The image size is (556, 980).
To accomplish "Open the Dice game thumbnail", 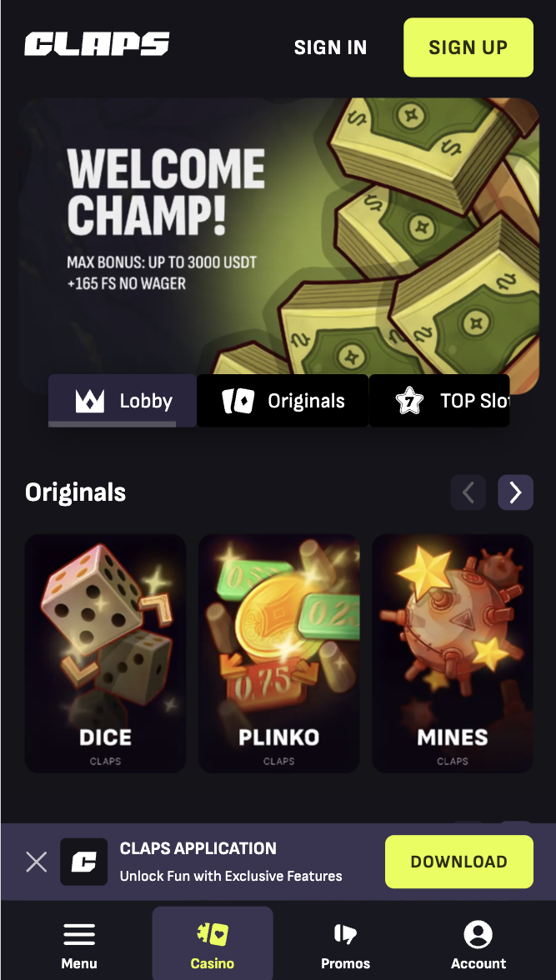I will [x=105, y=653].
